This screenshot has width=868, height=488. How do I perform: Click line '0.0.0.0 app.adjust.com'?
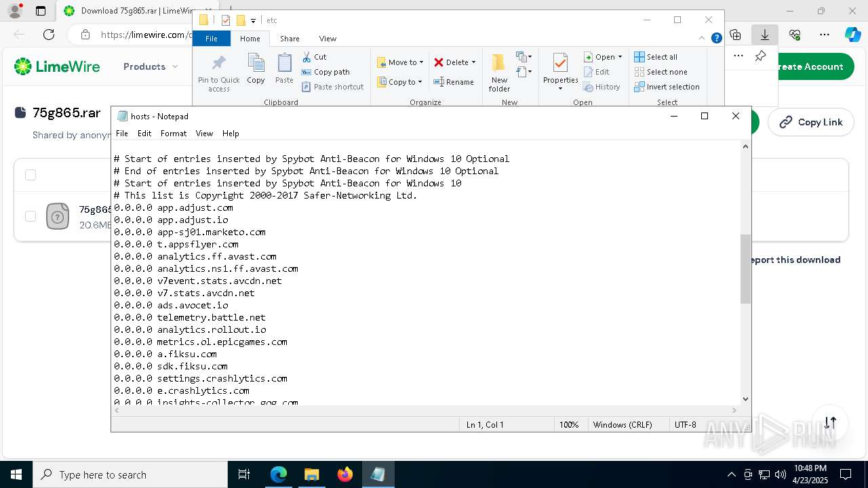click(174, 207)
